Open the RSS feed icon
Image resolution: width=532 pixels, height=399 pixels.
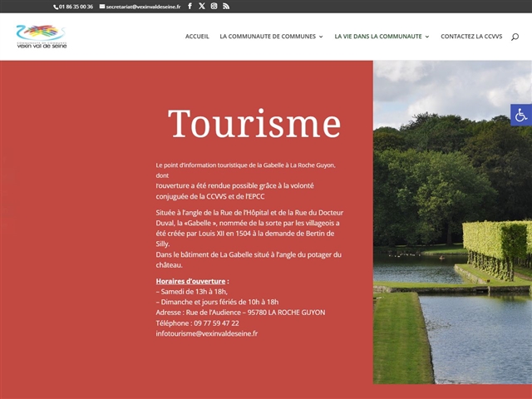(x=226, y=6)
